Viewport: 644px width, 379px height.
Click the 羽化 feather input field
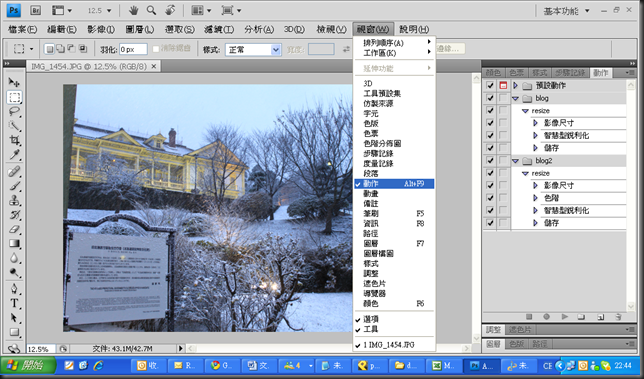tap(133, 49)
